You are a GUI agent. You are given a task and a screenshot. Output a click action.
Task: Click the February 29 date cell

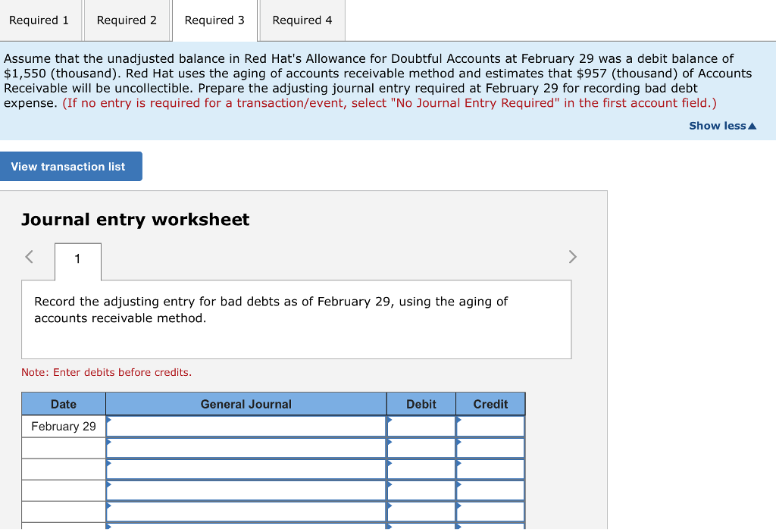pos(64,427)
